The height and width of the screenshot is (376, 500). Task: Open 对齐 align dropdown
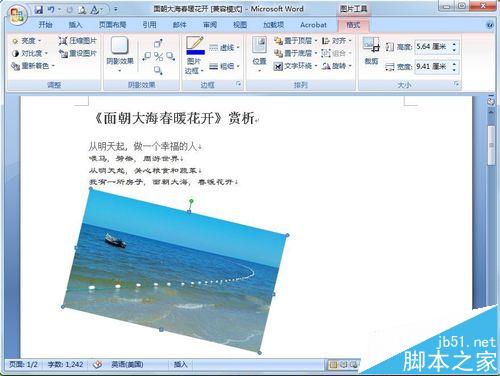pos(337,41)
